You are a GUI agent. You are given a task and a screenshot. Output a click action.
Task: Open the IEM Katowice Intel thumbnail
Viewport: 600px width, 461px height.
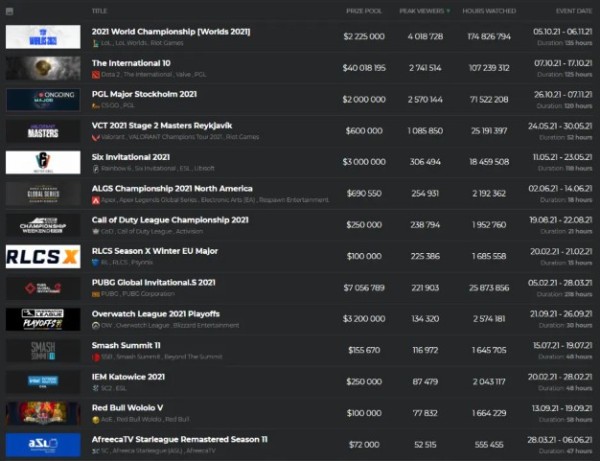[43, 382]
